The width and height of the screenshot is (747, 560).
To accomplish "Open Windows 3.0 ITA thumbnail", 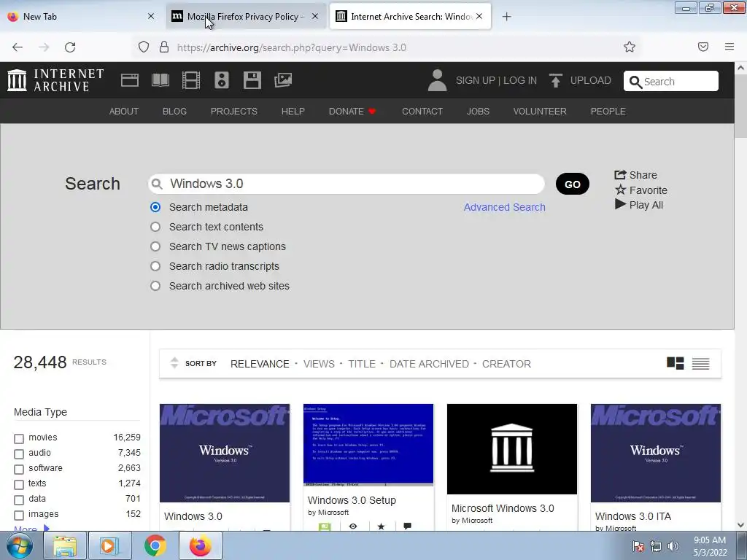I will 656,453.
